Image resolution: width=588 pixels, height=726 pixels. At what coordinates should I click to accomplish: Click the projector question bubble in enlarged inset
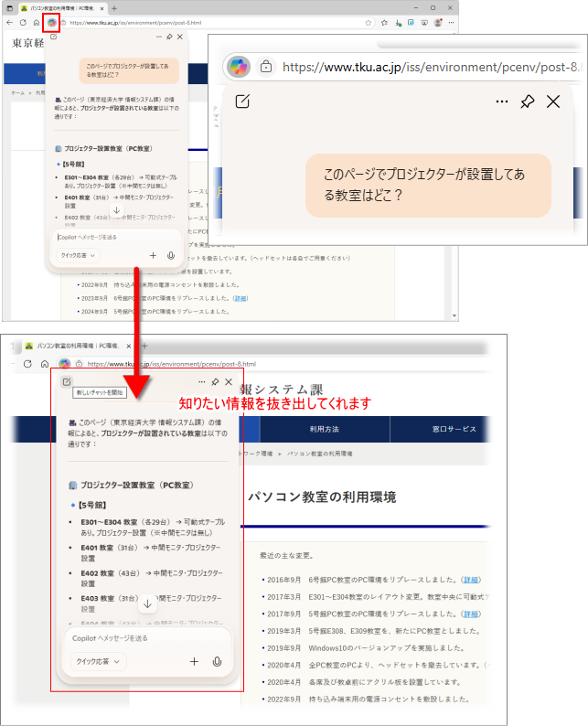(428, 186)
